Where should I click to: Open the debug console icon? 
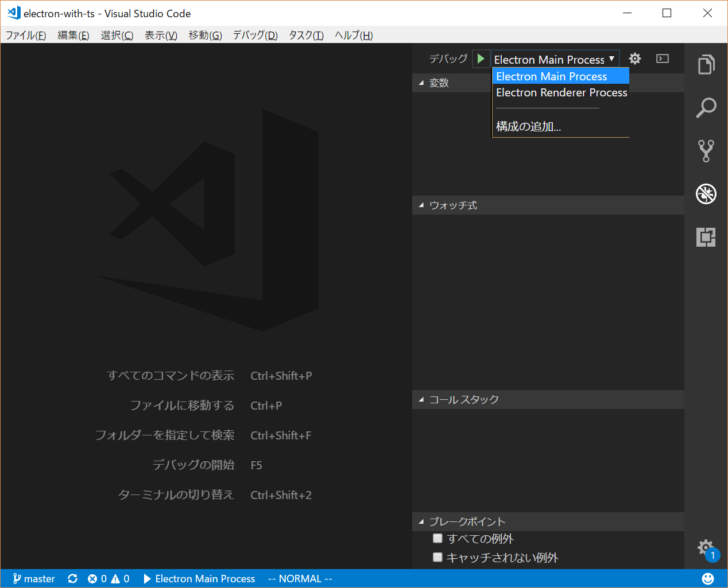pos(663,59)
